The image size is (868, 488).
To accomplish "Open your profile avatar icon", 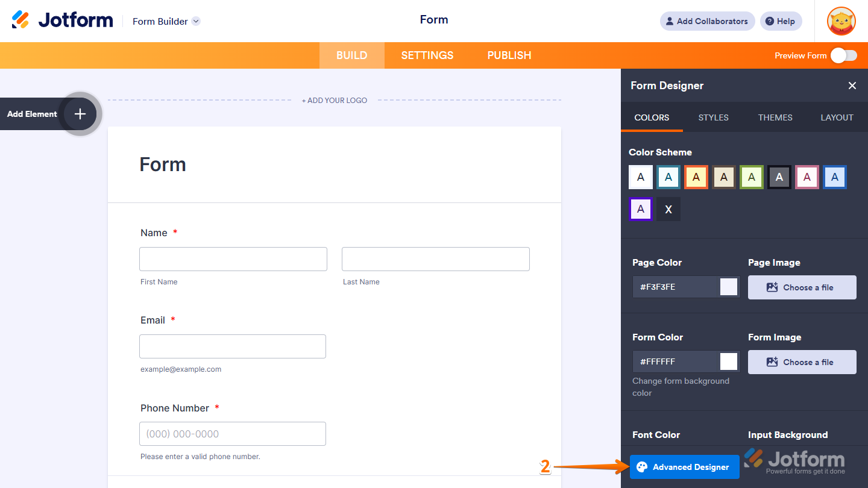I will click(x=841, y=21).
